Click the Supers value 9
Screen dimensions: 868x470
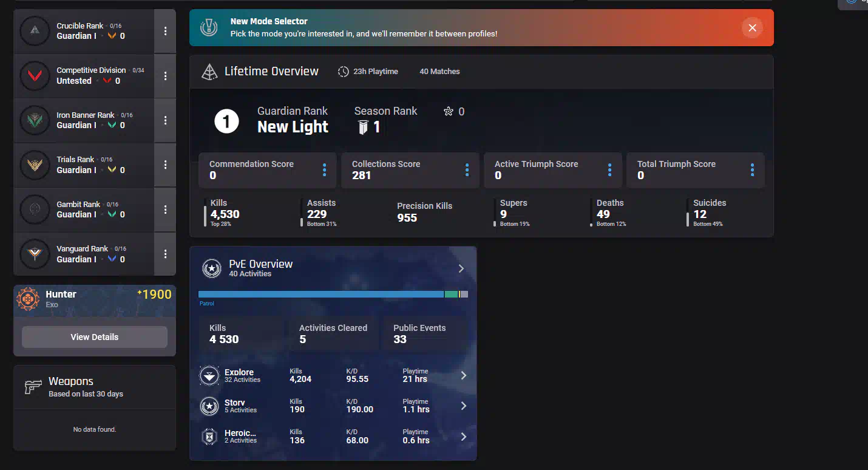pos(503,214)
